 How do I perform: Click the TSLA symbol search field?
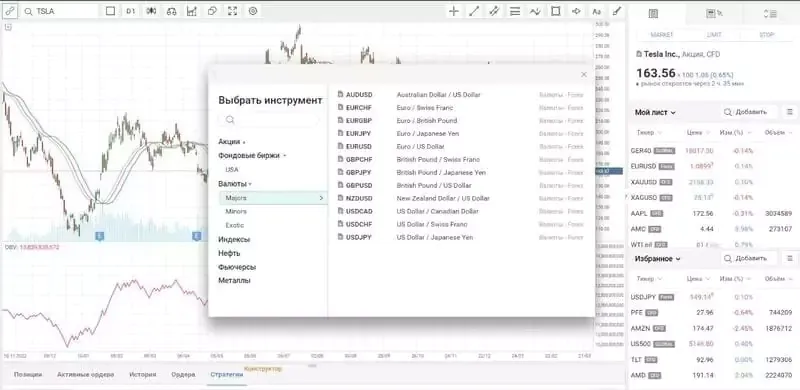pyautogui.click(x=59, y=11)
